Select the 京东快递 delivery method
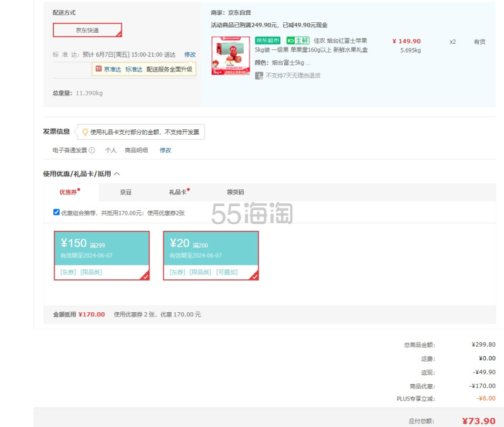Screen dimensions: 504x427 (x=87, y=30)
